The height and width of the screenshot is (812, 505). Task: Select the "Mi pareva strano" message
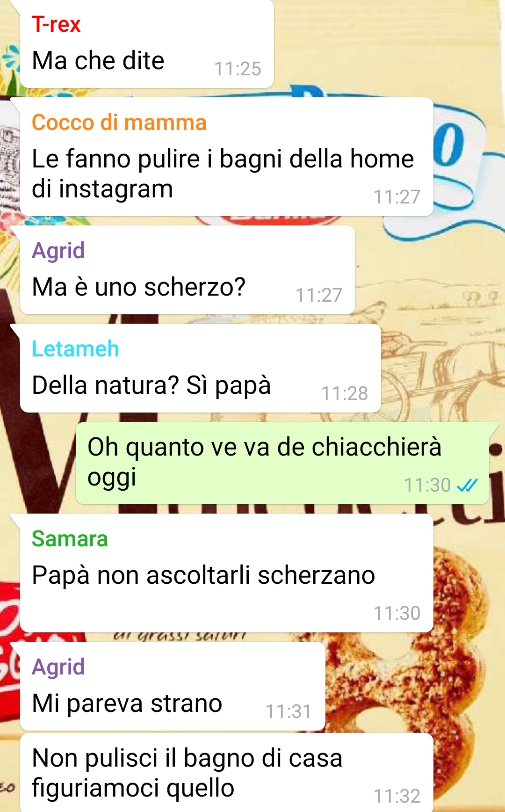pos(173,686)
